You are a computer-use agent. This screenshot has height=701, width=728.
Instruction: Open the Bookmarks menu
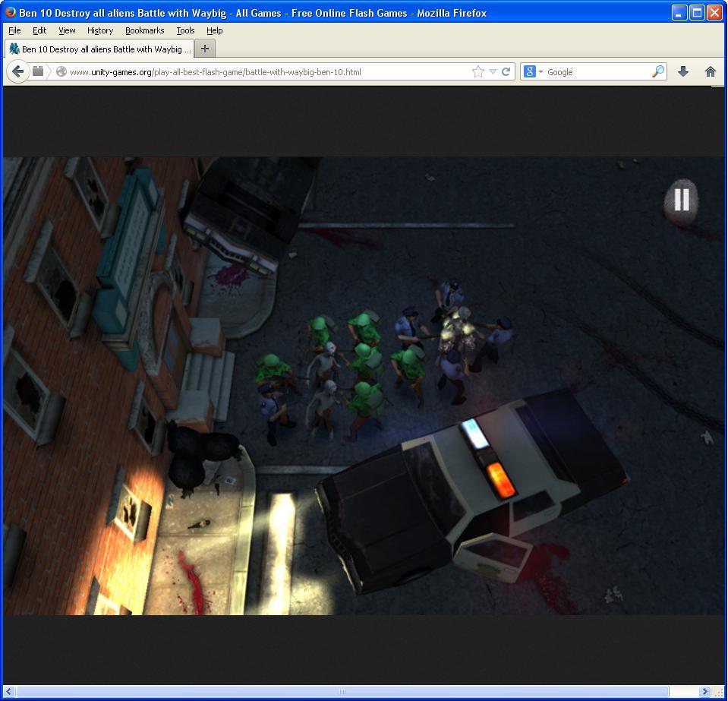(x=144, y=30)
